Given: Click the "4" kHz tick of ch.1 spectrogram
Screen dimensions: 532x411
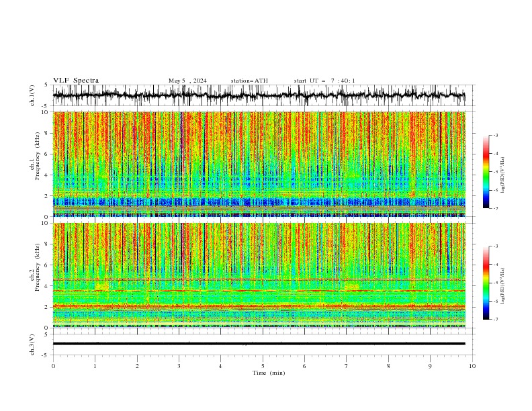Looking at the screenshot, I should tap(47, 175).
